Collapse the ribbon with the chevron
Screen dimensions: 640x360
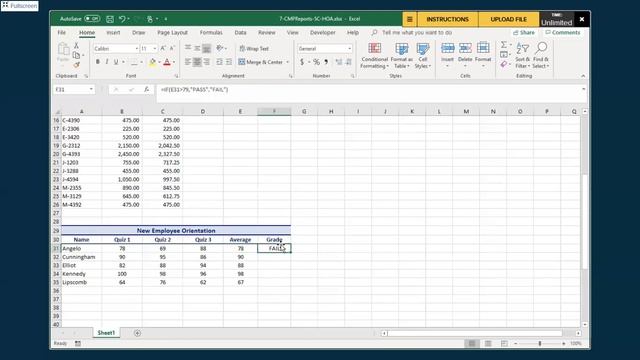point(583,76)
